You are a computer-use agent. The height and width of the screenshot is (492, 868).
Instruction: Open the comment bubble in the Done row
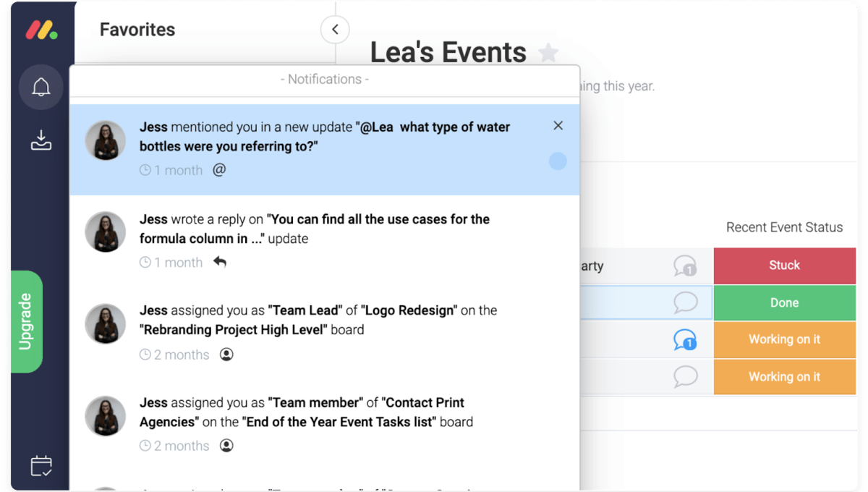point(684,302)
